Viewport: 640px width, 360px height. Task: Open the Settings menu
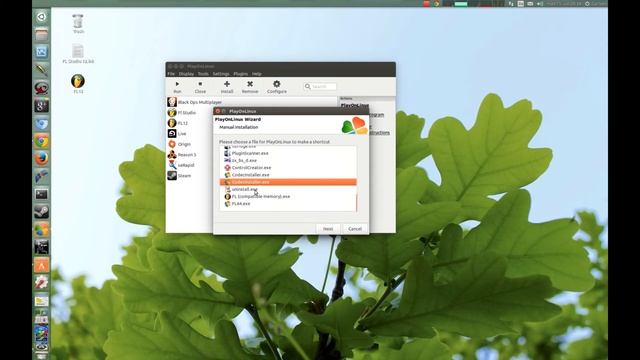click(x=221, y=74)
